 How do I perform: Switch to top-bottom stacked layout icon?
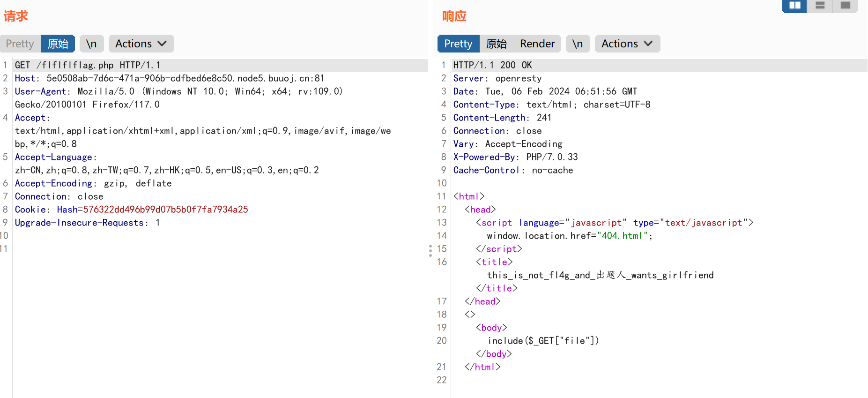click(x=820, y=6)
